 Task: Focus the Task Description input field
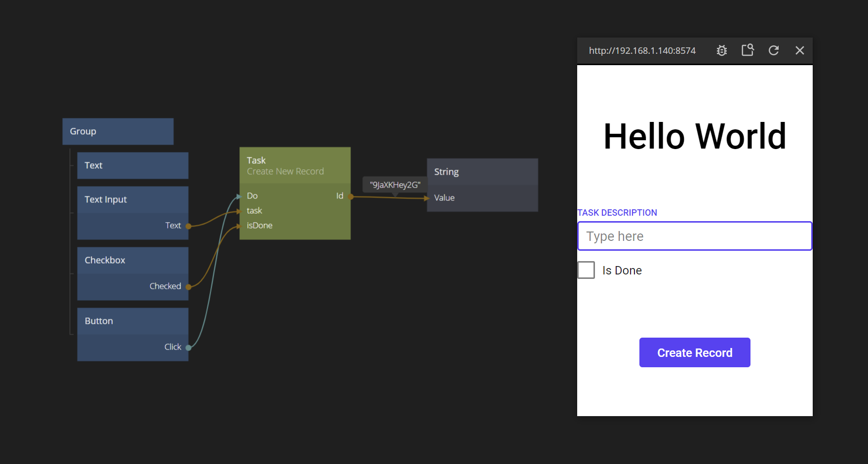pos(694,236)
